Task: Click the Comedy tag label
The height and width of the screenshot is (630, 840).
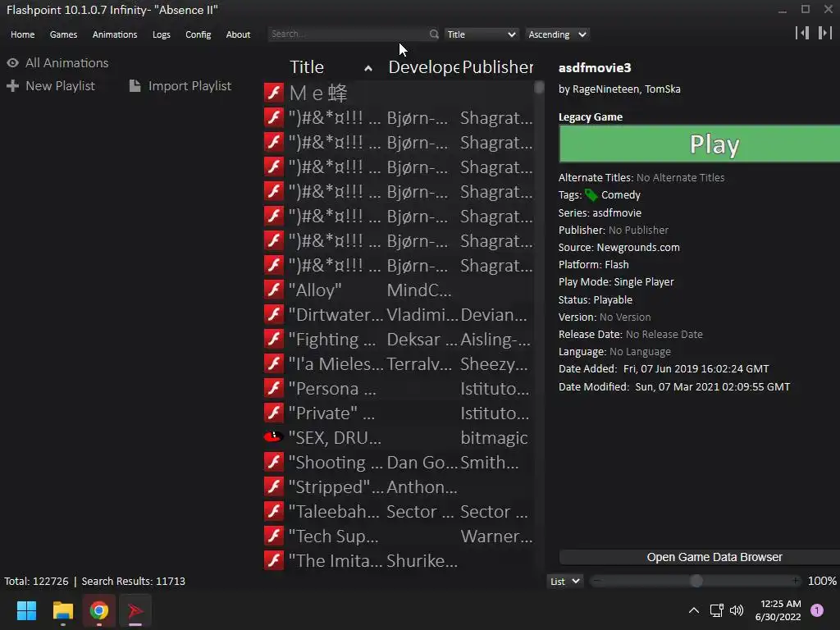Action: point(620,195)
